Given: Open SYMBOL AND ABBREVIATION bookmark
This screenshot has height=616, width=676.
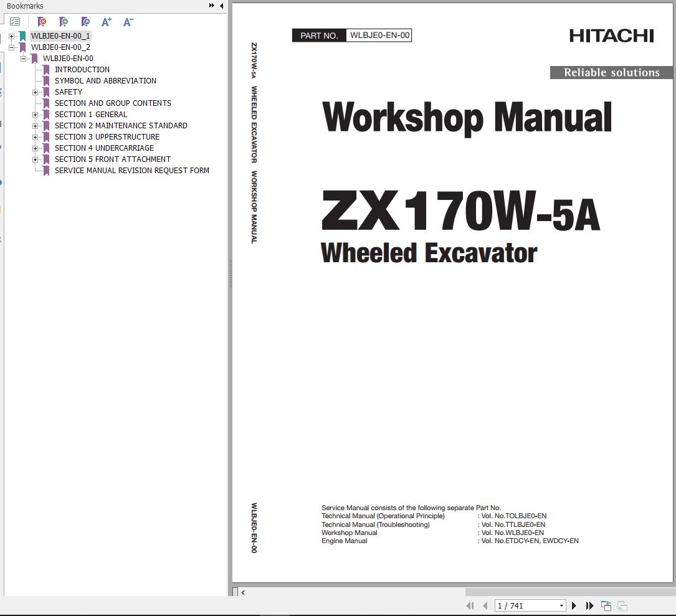Looking at the screenshot, I should [x=105, y=81].
